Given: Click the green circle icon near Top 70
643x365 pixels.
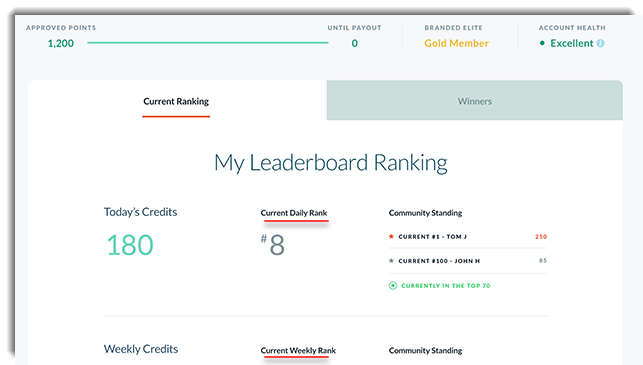Looking at the screenshot, I should pos(393,285).
